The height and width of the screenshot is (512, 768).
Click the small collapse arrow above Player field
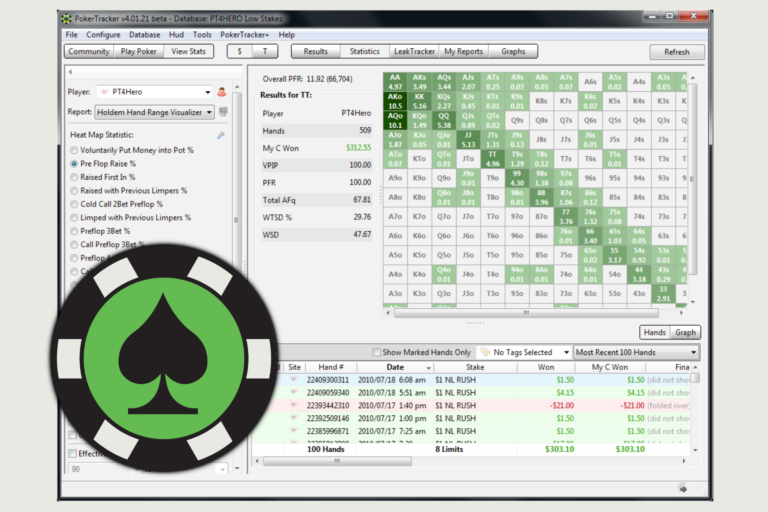pyautogui.click(x=71, y=72)
